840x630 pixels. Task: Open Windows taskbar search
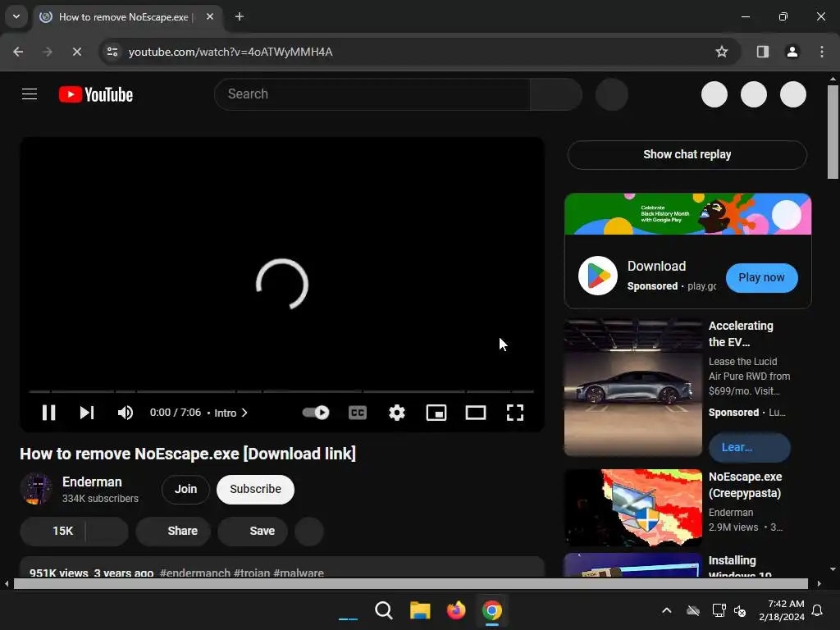pyautogui.click(x=384, y=610)
